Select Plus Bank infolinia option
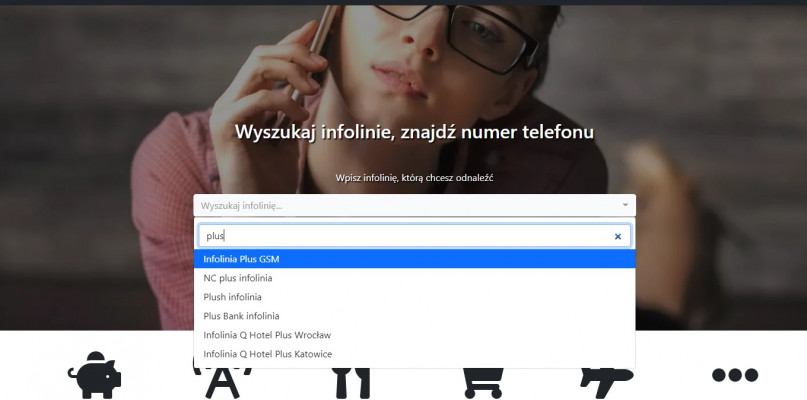Screen dimensions: 807x400 (x=414, y=316)
